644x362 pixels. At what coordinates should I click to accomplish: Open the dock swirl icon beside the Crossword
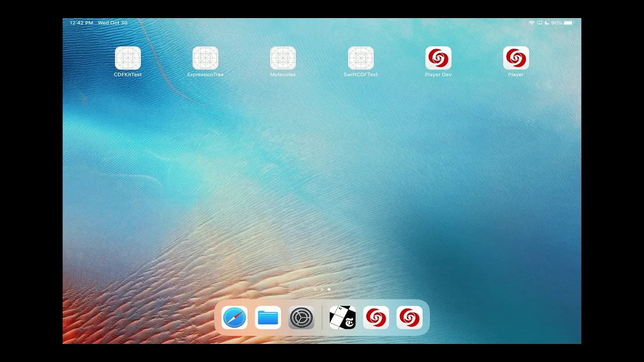(376, 318)
